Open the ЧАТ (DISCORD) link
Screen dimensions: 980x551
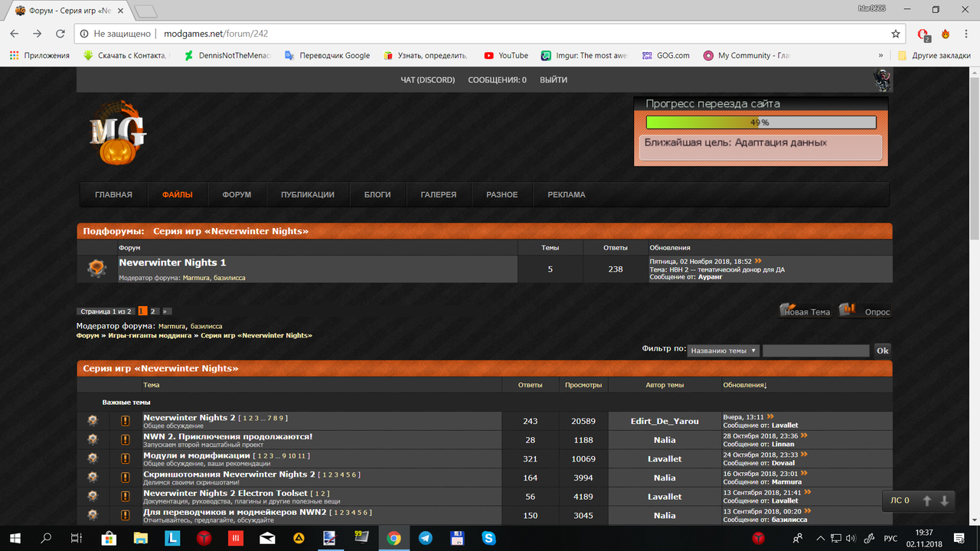(x=428, y=80)
